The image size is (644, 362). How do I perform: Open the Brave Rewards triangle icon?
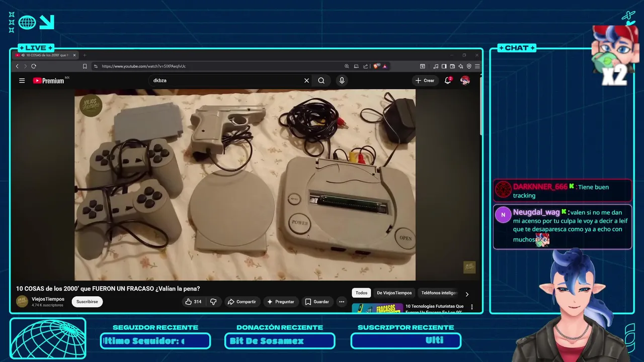[384, 66]
